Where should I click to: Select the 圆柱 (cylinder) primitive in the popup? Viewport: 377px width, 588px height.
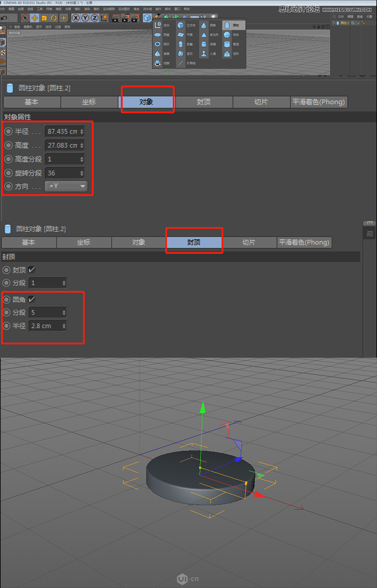pyautogui.click(x=227, y=25)
